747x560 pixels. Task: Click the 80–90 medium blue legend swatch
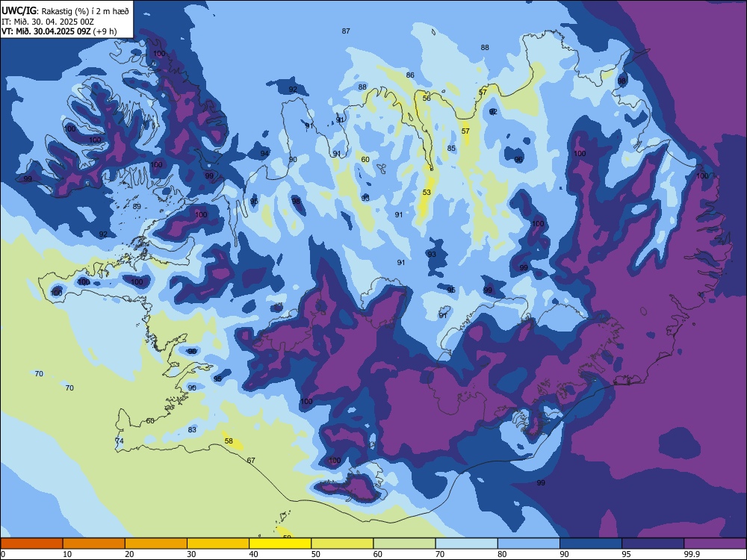pyautogui.click(x=529, y=544)
